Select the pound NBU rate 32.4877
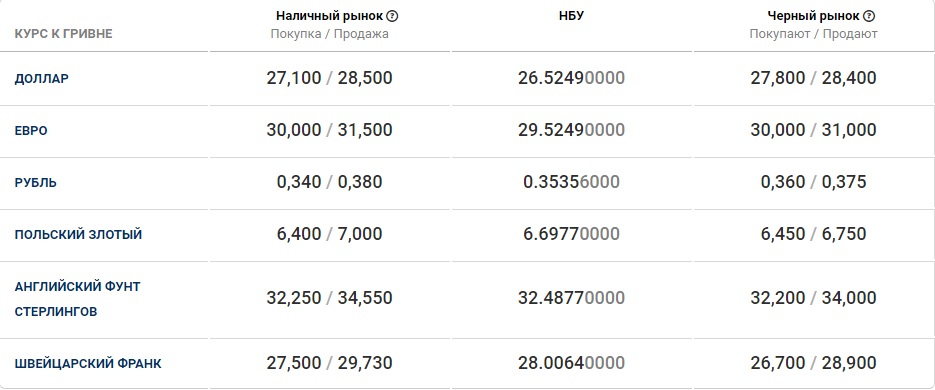 pos(571,298)
